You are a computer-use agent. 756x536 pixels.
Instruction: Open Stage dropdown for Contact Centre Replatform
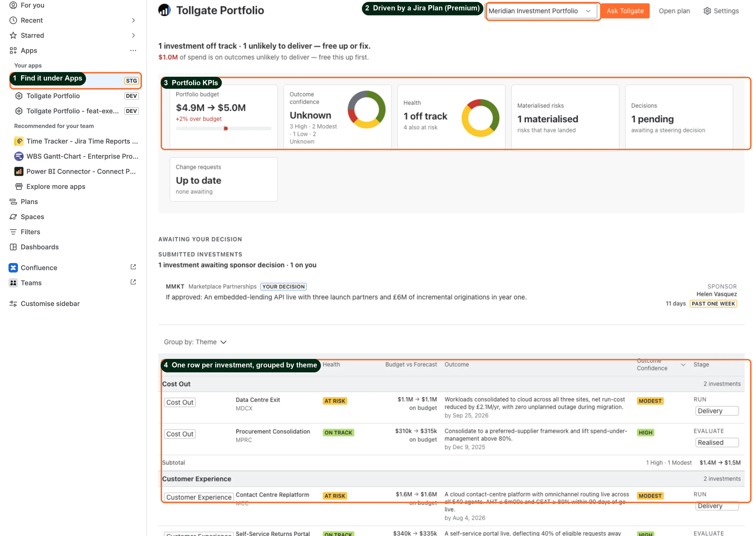[717, 506]
